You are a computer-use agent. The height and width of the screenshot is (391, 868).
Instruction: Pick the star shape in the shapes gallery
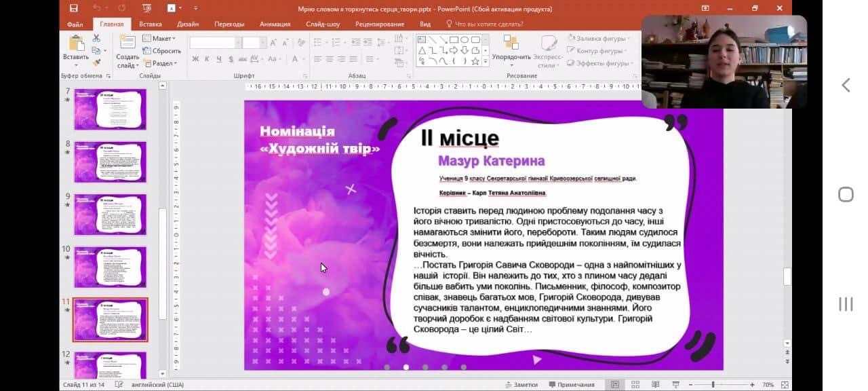point(475,61)
